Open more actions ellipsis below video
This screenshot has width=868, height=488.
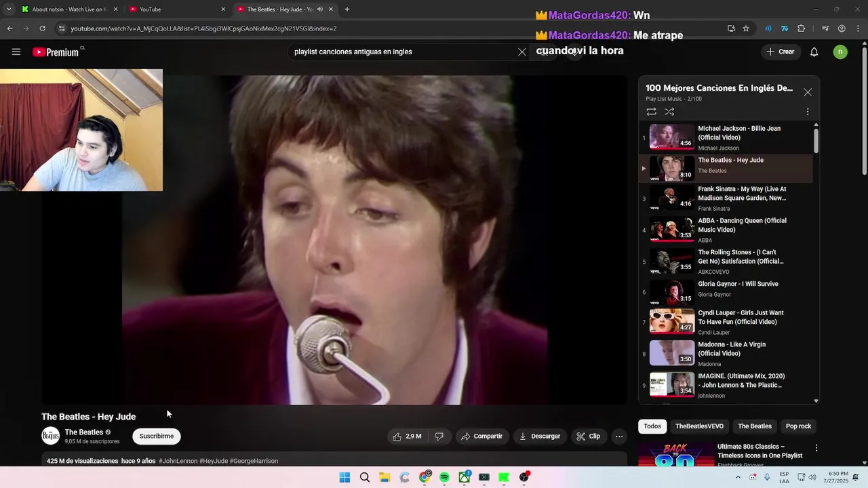[x=619, y=436]
